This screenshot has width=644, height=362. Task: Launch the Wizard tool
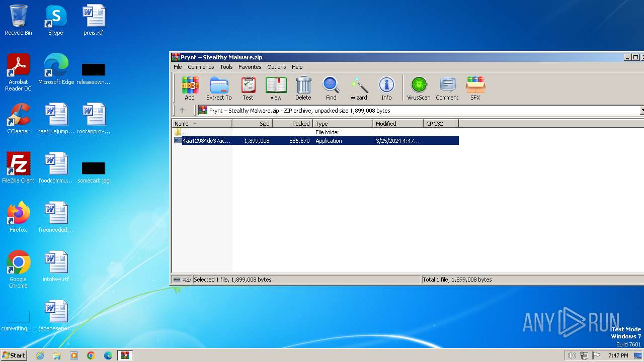tap(359, 88)
